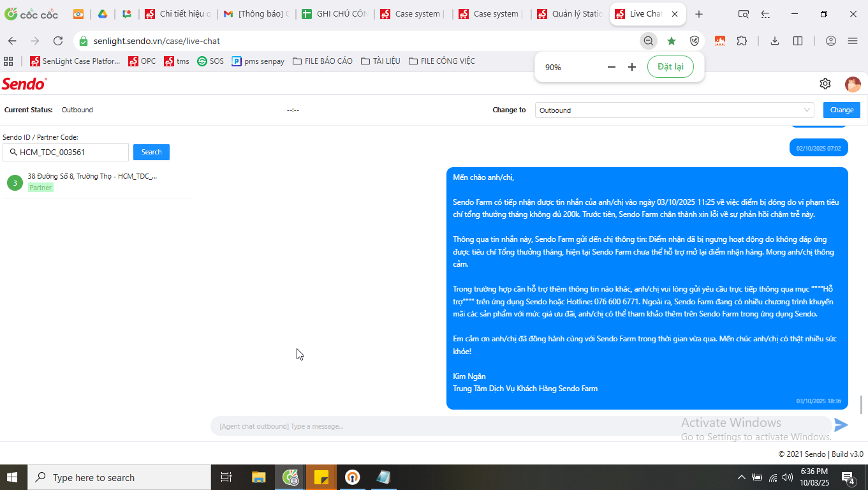Viewport: 868px width, 490px height.
Task: Click the Sendo logo
Action: point(24,84)
